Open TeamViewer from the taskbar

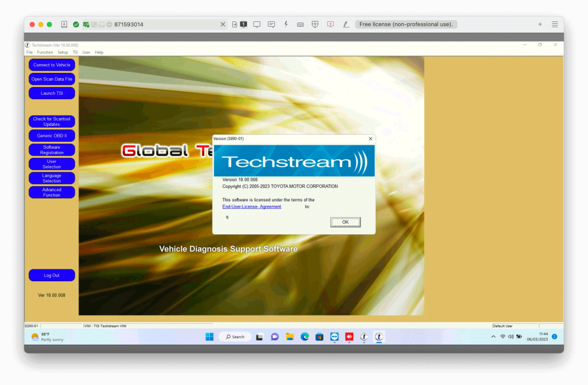(x=334, y=337)
